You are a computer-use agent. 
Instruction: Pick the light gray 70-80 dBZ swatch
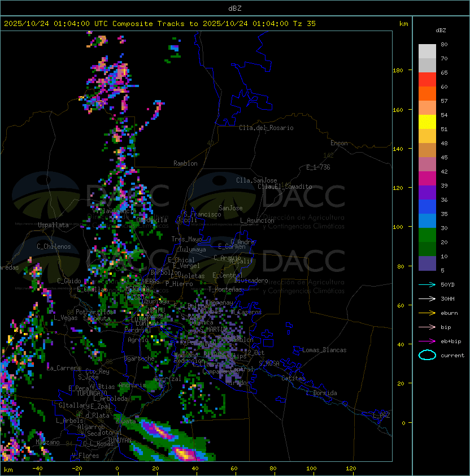point(427,51)
